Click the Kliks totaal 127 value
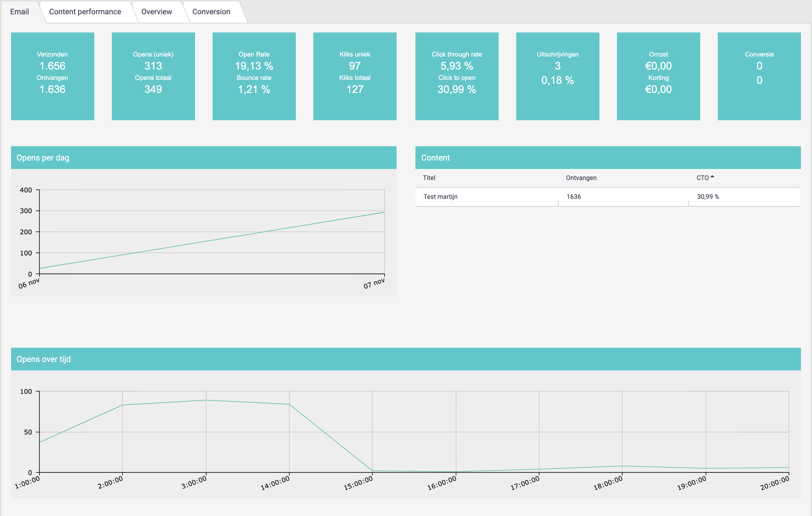 [355, 89]
